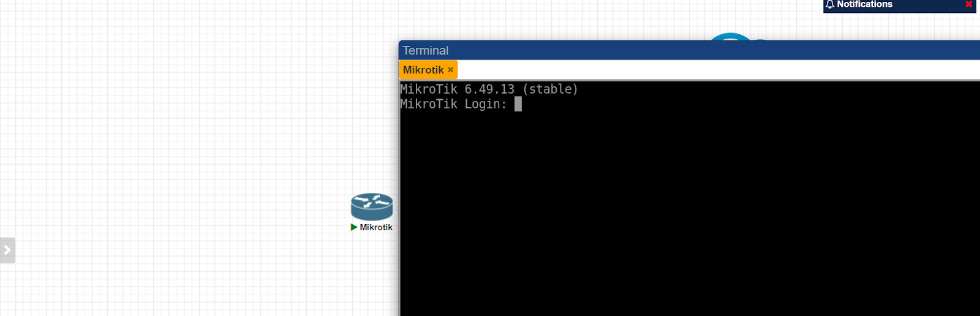
Task: Expand the left sidebar chevron
Action: point(7,250)
